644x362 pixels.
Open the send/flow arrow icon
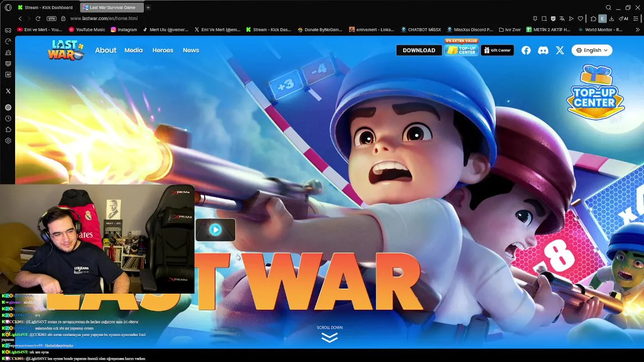pos(571,19)
